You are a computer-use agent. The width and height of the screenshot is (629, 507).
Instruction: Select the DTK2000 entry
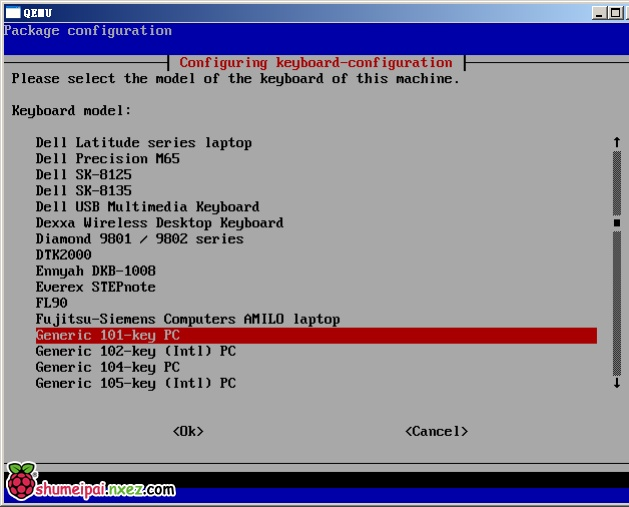pyautogui.click(x=63, y=255)
